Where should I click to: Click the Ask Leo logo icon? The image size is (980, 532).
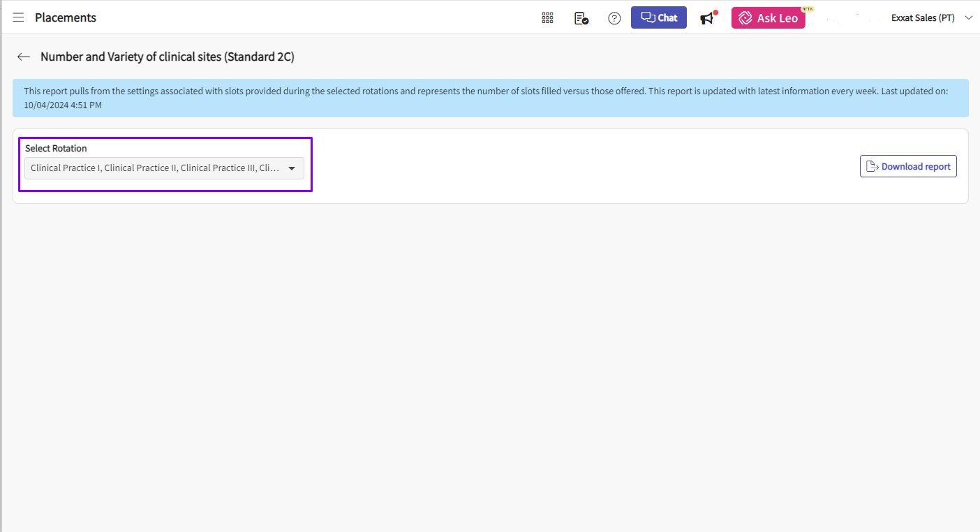745,18
